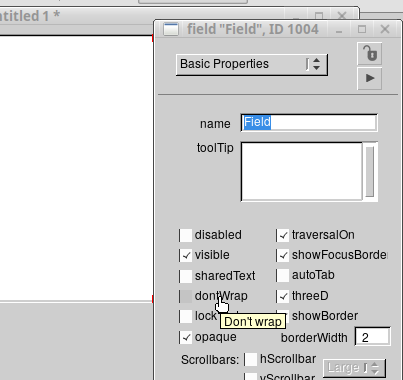
Task: Click the toolTip field scrollbar
Action: (x=370, y=171)
